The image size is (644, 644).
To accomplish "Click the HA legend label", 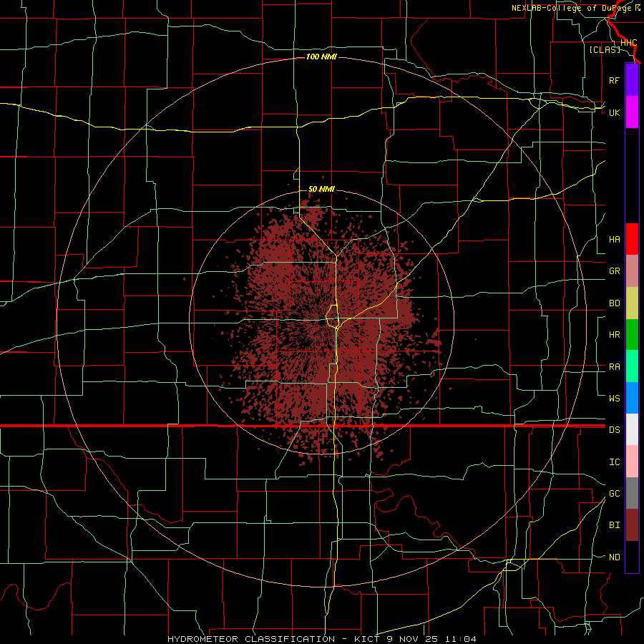I will tap(615, 239).
